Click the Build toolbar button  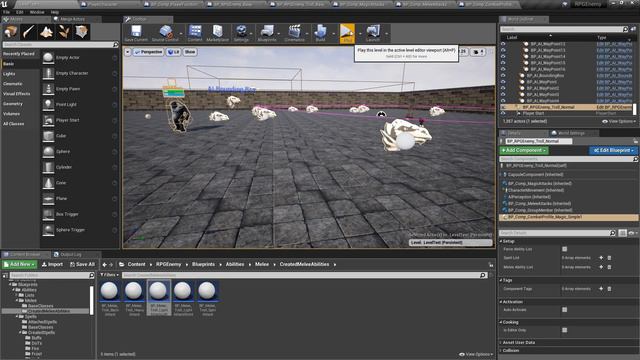tap(320, 33)
